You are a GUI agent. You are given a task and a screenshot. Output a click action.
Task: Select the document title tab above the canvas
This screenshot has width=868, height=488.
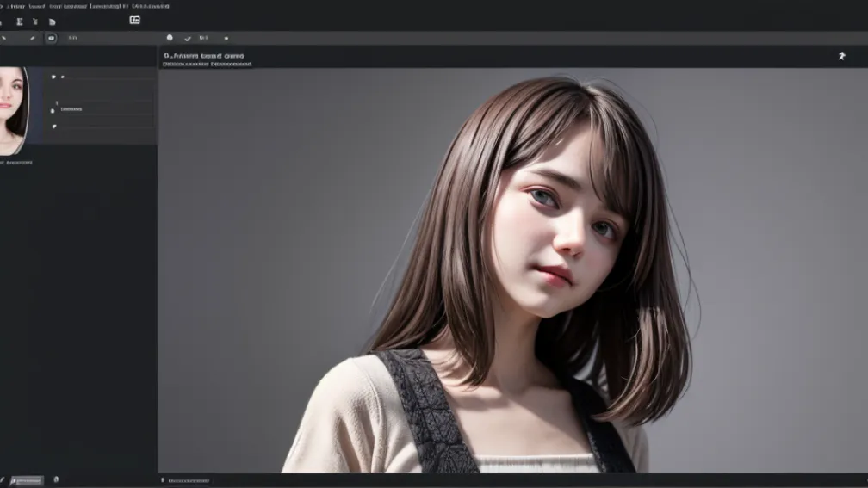point(204,56)
